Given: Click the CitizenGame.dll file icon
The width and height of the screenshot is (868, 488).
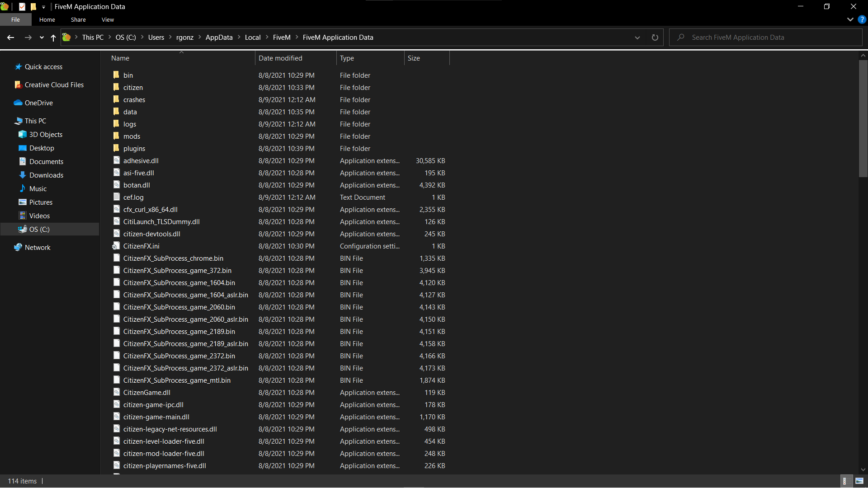Looking at the screenshot, I should pos(116,392).
